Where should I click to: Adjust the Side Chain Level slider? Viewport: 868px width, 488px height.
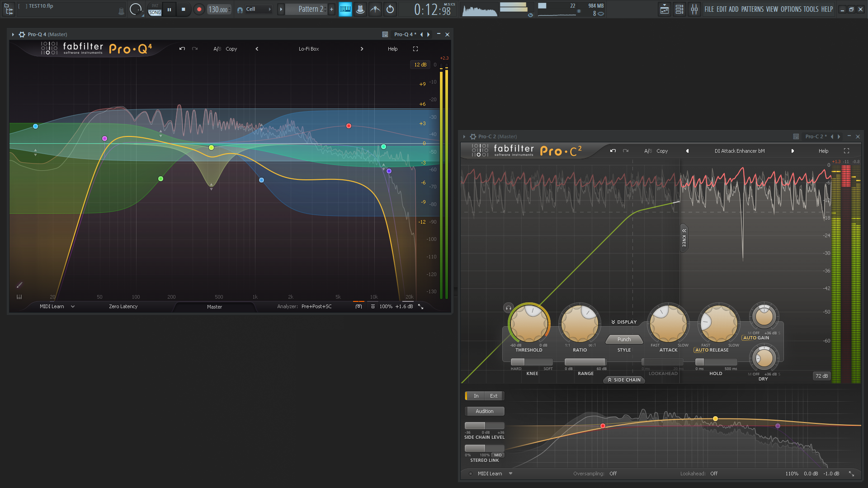[484, 426]
